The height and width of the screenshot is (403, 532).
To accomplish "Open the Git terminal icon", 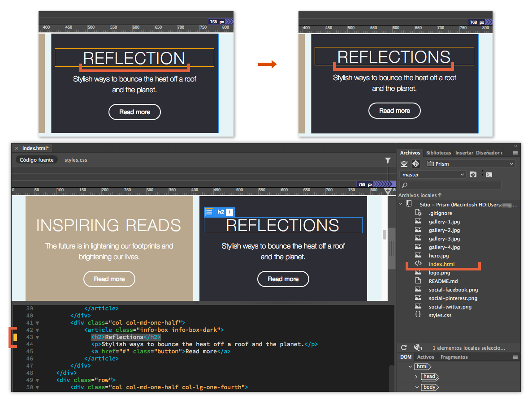I will click(489, 175).
